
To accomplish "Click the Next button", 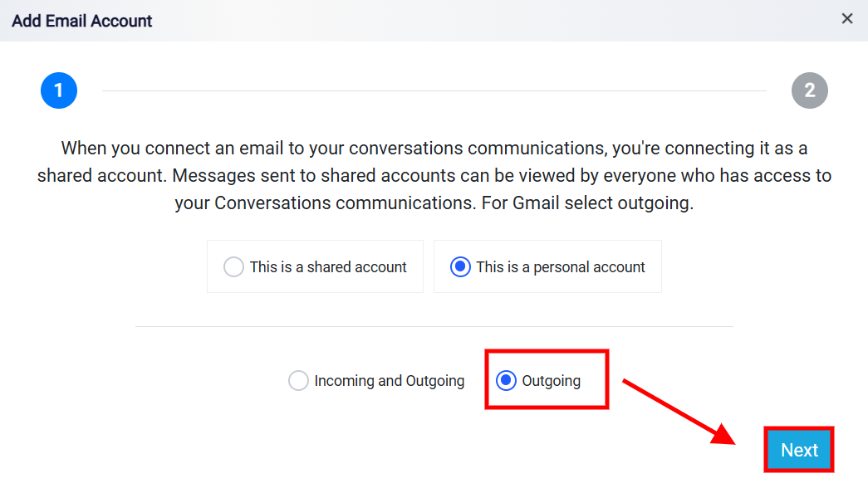I will tap(799, 450).
